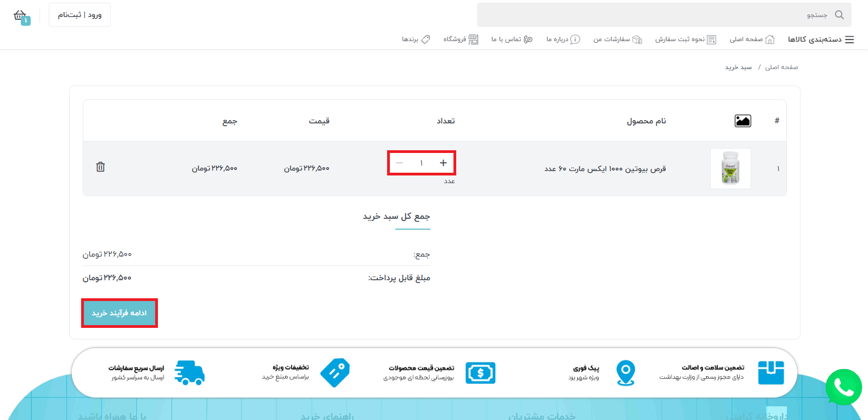Screen dimensions: 868x420
Task: Click صفحه اصلی breadcrumb link
Action: point(781,67)
